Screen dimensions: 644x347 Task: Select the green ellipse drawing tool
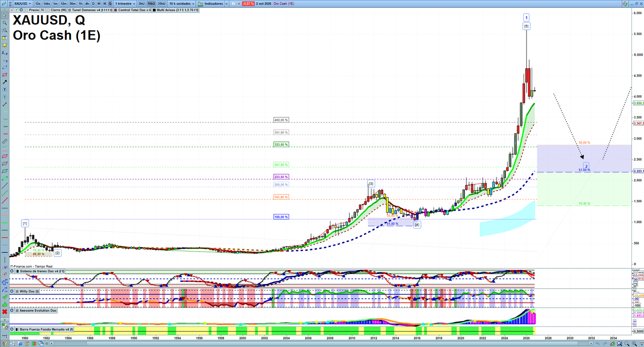[x=4, y=171]
